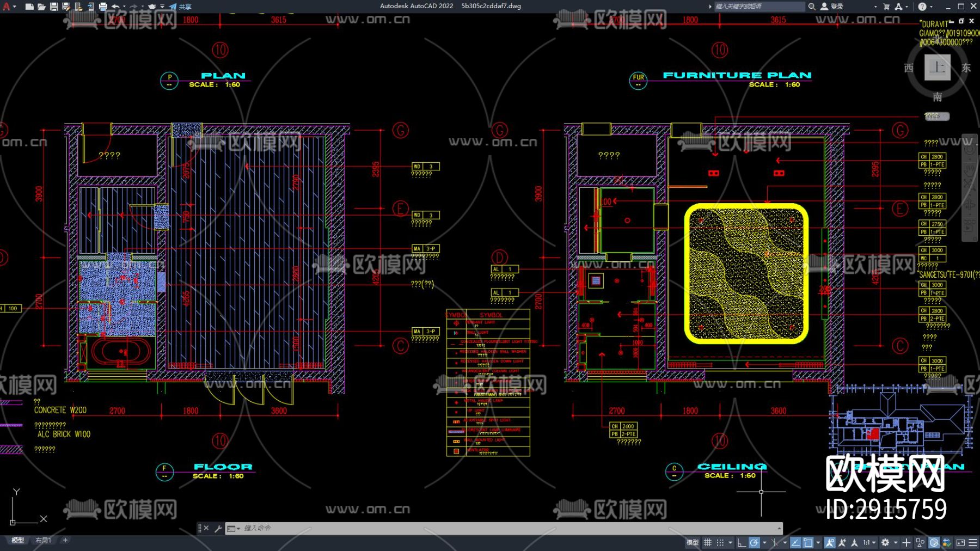The height and width of the screenshot is (551, 980).
Task: Switch to the 布局1 layout tab
Action: (43, 540)
